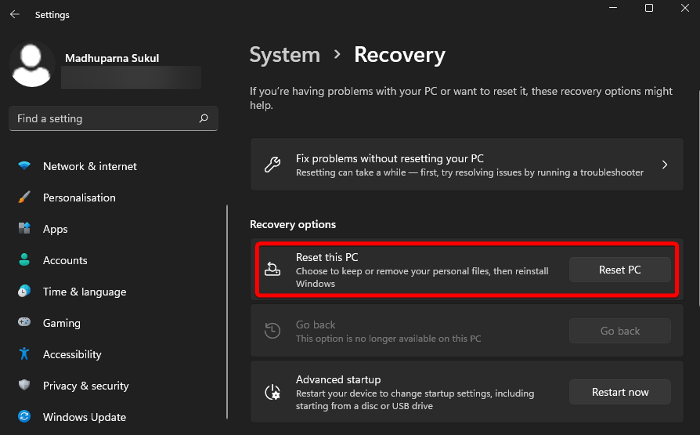
Task: Click the System breadcrumb link
Action: click(285, 55)
